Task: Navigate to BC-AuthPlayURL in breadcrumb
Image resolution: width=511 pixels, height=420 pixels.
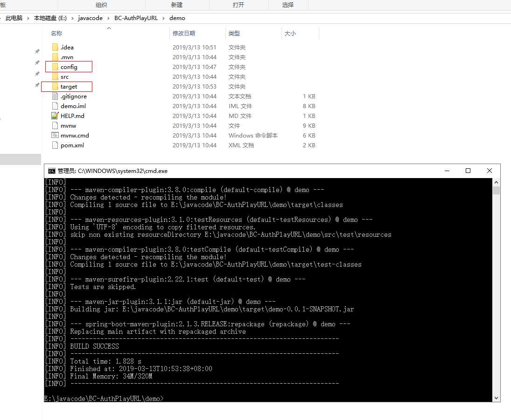Action: click(x=136, y=18)
